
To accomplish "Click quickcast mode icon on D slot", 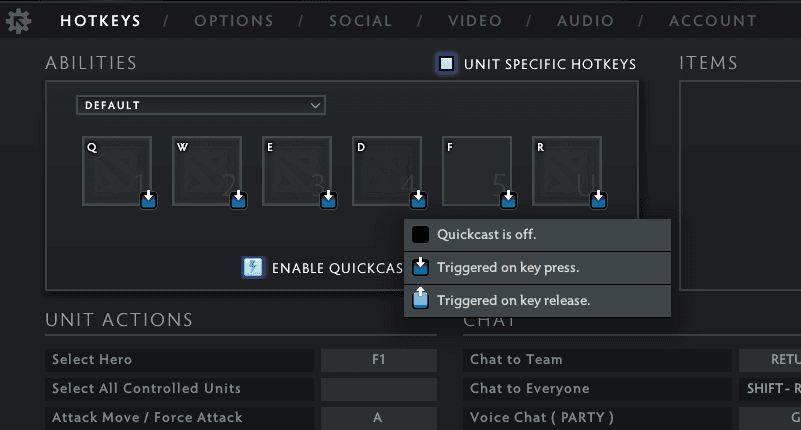I will coord(418,200).
